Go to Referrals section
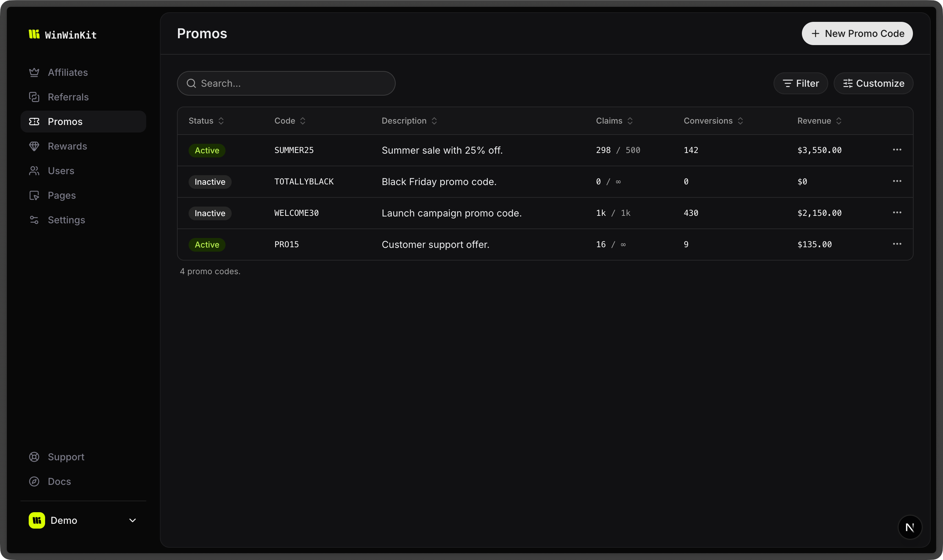This screenshot has height=560, width=943. (x=83, y=97)
